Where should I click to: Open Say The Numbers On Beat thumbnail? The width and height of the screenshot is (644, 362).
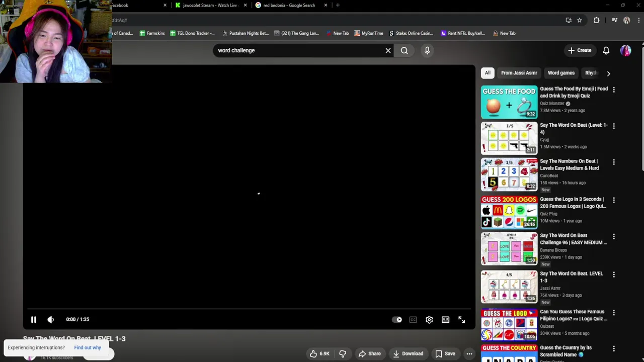tap(509, 174)
